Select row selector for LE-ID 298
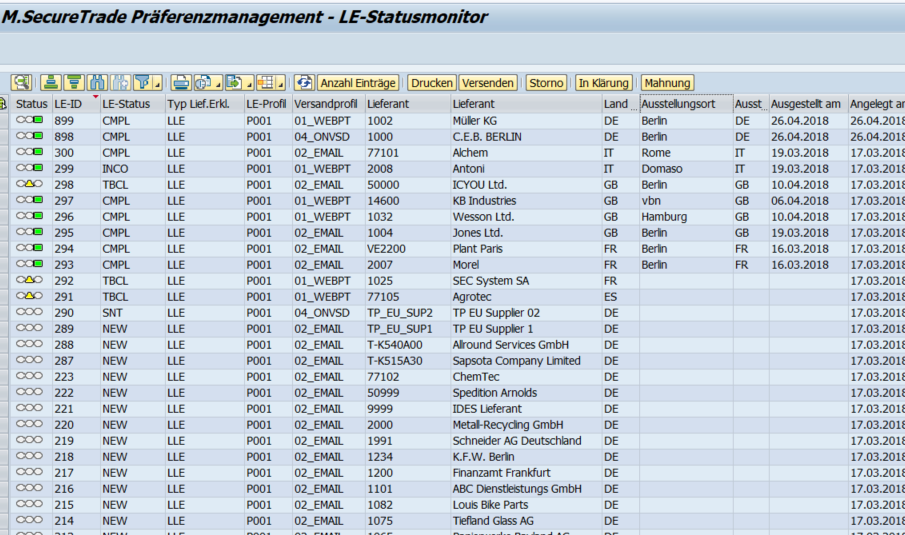 (5, 185)
